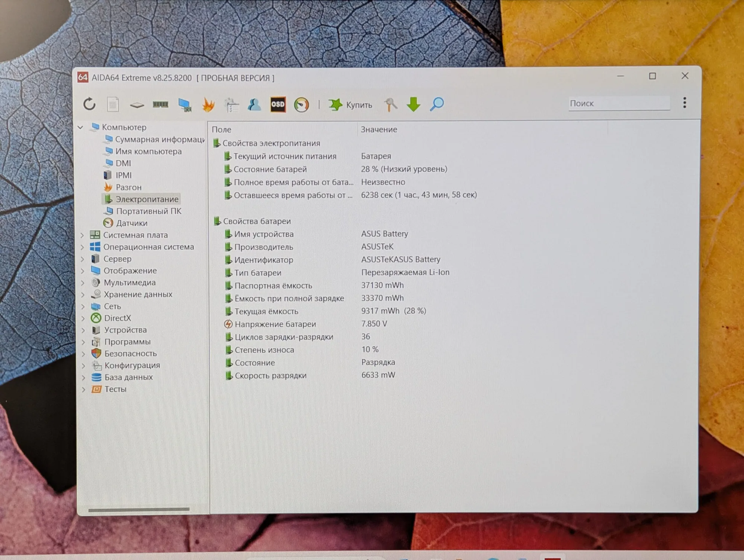Viewport: 744px width, 560px height.
Task: Open preferences hammer tools icon
Action: click(x=391, y=104)
